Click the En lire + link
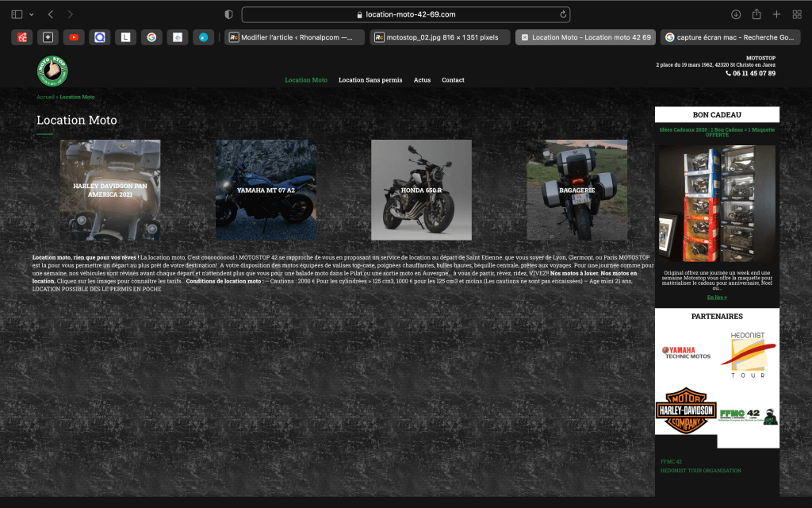Screen dimensions: 812x508 (717, 298)
